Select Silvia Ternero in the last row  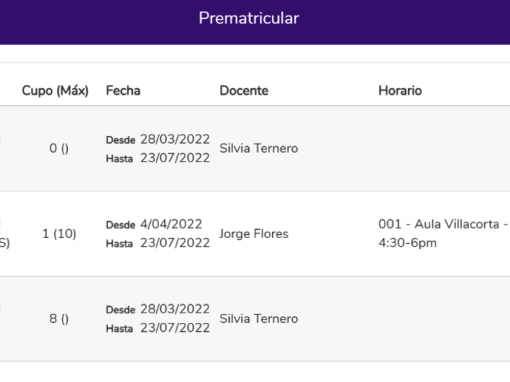[x=259, y=319]
